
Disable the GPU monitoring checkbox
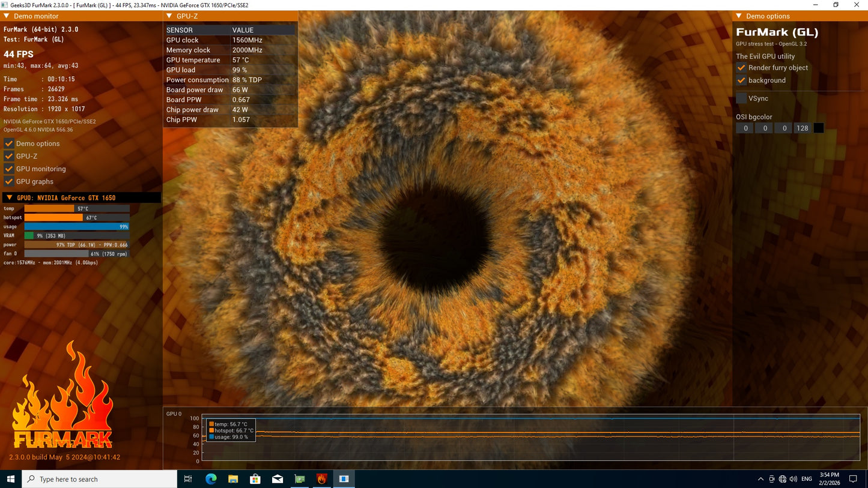[x=9, y=169]
